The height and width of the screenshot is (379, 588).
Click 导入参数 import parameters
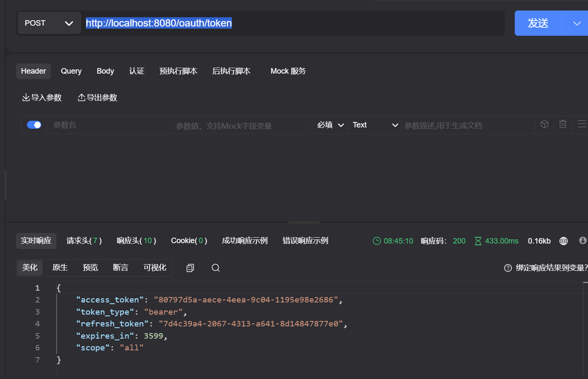coord(42,98)
